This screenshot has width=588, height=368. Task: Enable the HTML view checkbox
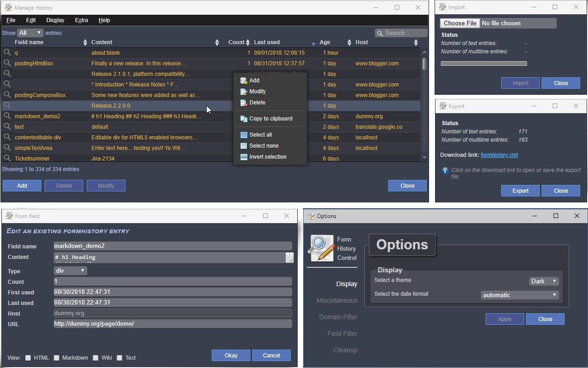(28, 358)
